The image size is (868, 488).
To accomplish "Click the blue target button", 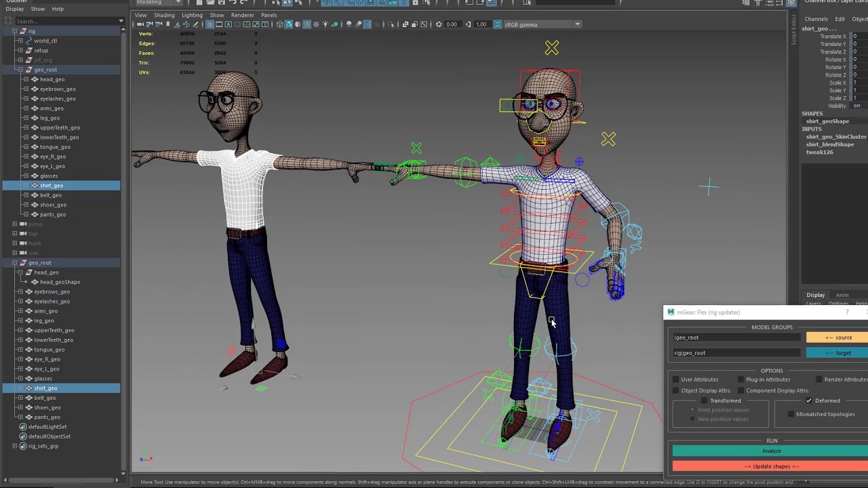I will tap(837, 352).
